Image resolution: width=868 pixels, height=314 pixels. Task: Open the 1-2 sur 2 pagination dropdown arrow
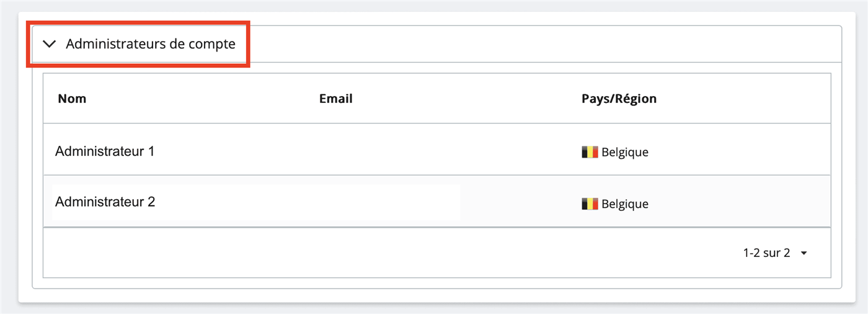[804, 253]
